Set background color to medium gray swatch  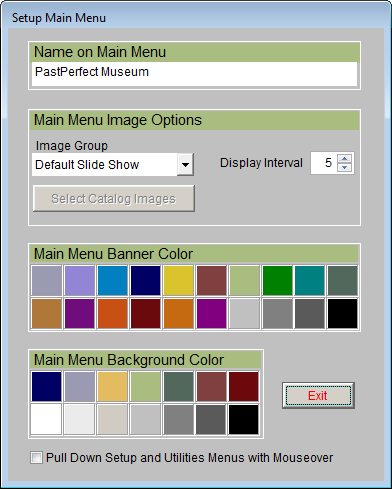tap(178, 419)
